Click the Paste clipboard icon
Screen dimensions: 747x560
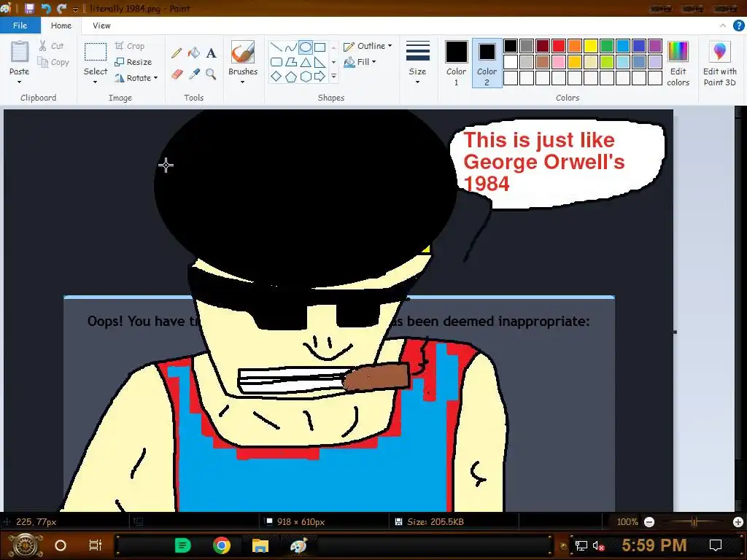(x=20, y=52)
